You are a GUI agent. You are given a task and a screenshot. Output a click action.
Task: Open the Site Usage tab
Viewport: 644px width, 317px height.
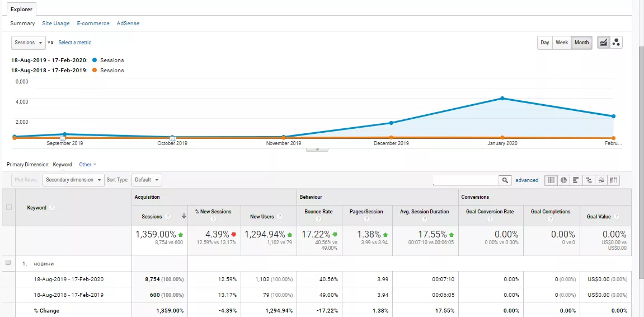coord(56,24)
